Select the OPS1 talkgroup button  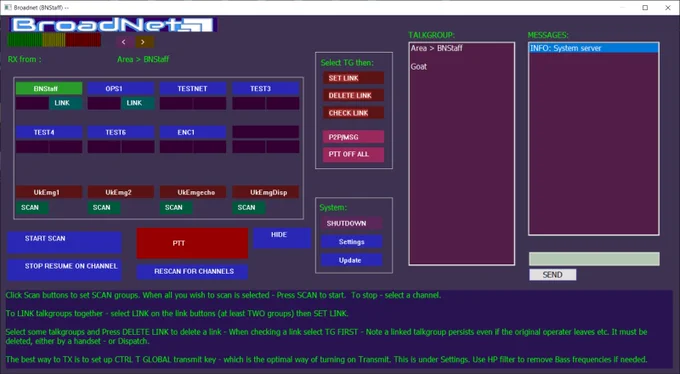coord(121,89)
